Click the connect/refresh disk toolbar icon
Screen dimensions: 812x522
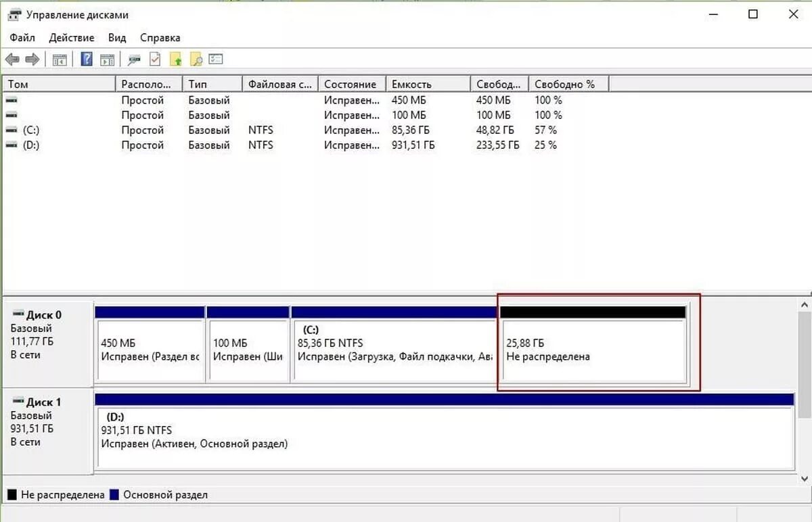[x=135, y=60]
